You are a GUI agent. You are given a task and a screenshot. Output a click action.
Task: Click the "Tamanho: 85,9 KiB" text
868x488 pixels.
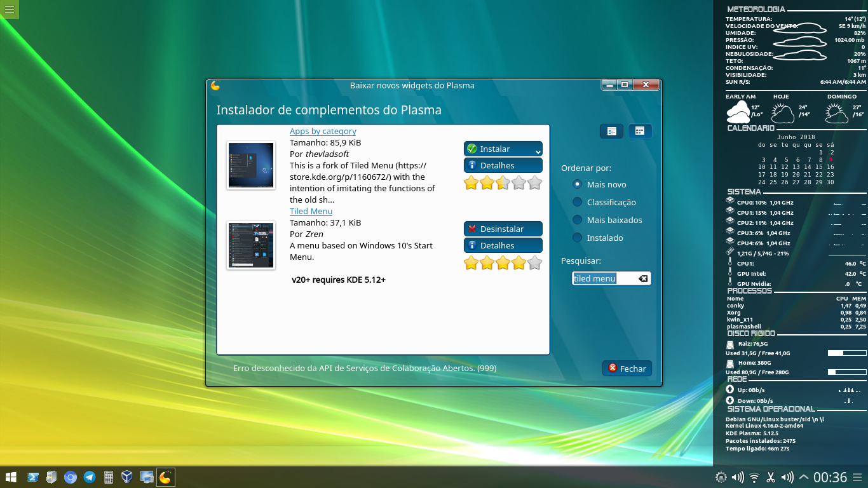(x=325, y=142)
